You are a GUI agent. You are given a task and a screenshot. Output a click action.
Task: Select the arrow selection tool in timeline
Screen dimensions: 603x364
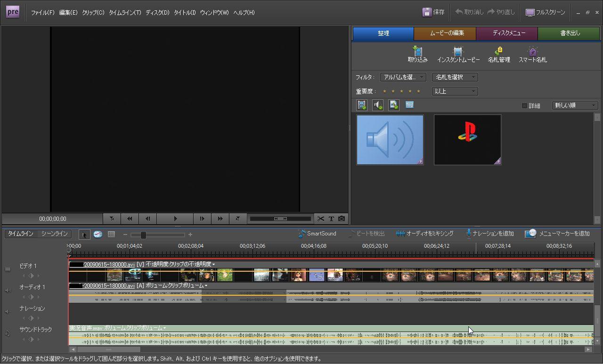[x=84, y=235]
